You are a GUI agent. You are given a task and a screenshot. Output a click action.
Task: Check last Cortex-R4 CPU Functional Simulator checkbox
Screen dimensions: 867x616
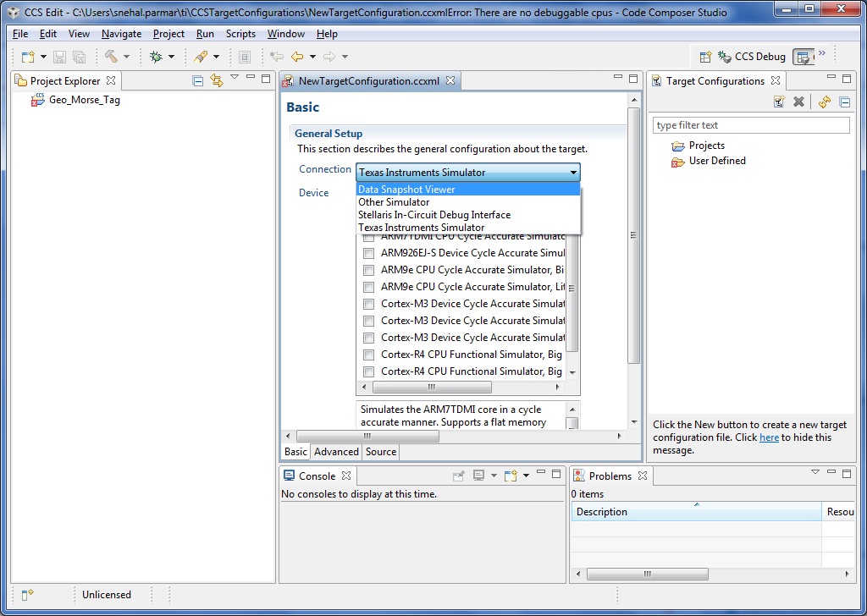click(x=368, y=371)
